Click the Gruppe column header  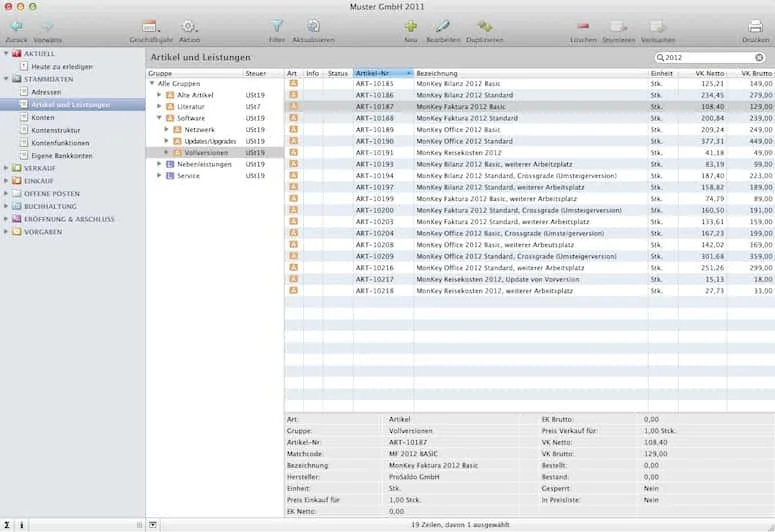(195, 73)
